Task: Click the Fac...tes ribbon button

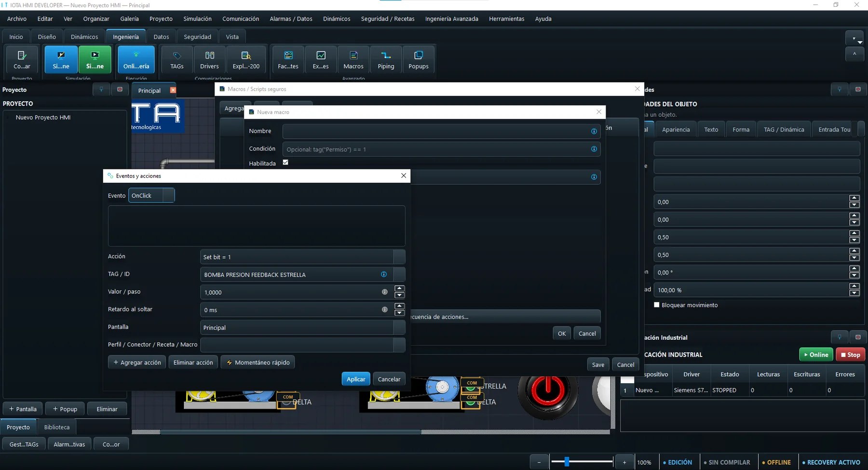Action: point(288,59)
